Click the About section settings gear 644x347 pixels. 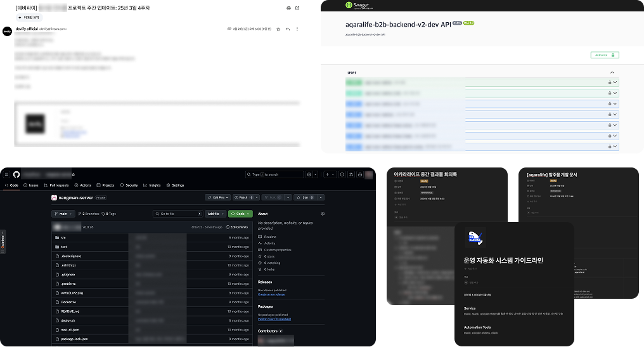point(323,214)
